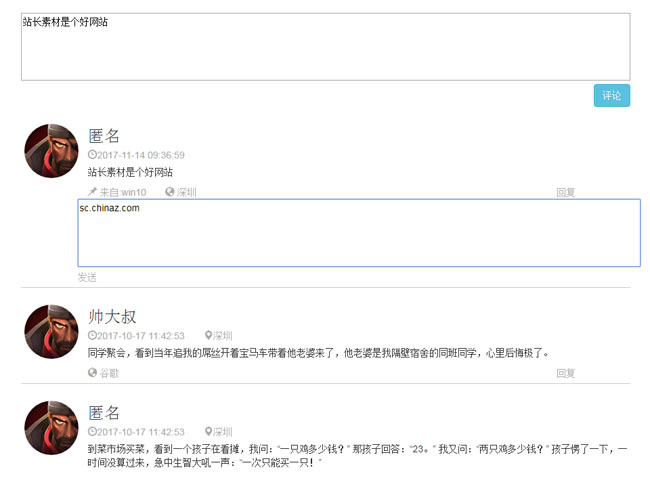The width and height of the screenshot is (650, 499).
Task: Click the first 匿名 commenter's avatar
Action: click(x=51, y=151)
